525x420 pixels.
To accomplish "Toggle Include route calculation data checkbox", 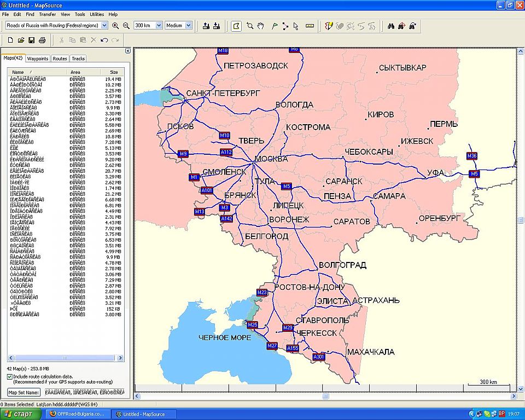I will pyautogui.click(x=10, y=376).
